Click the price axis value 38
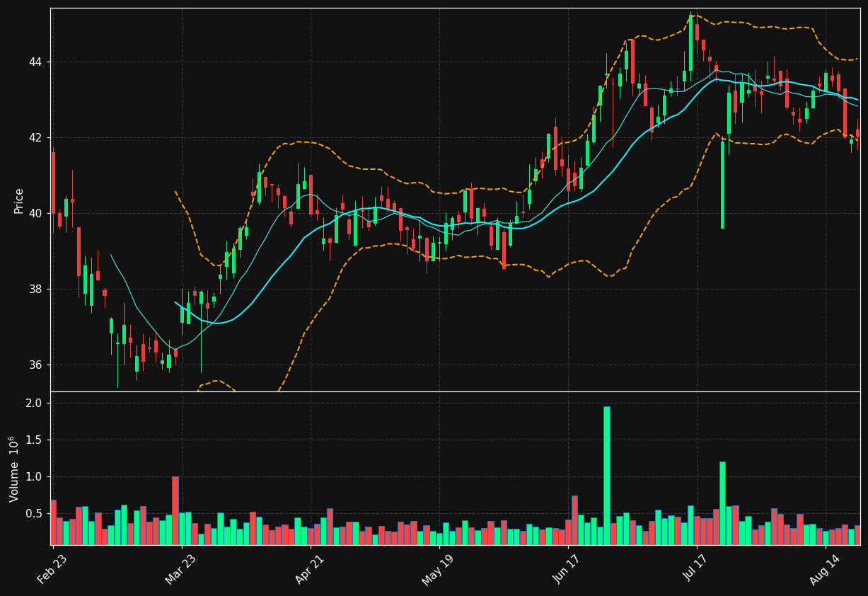This screenshot has height=596, width=868. click(35, 290)
